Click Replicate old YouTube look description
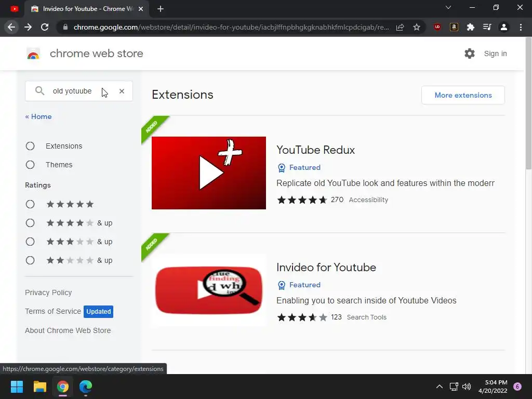 coord(385,183)
